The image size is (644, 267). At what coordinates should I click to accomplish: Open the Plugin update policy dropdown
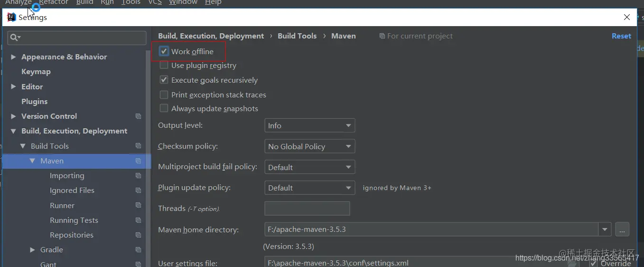(309, 188)
